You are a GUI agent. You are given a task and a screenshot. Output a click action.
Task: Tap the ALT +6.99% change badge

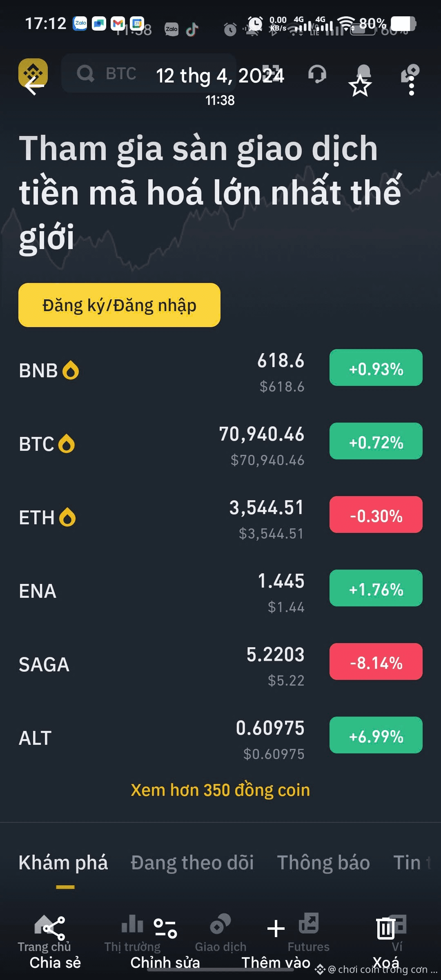pyautogui.click(x=376, y=735)
